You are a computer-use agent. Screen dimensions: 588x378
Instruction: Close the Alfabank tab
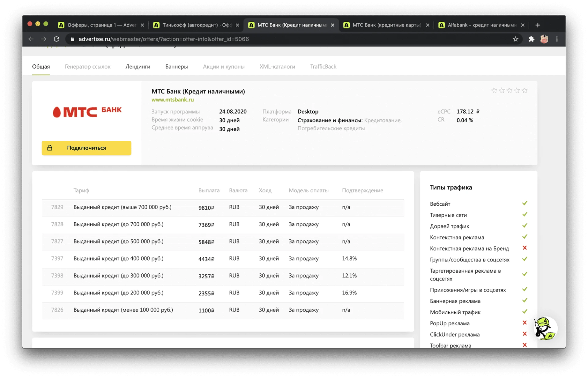[523, 25]
